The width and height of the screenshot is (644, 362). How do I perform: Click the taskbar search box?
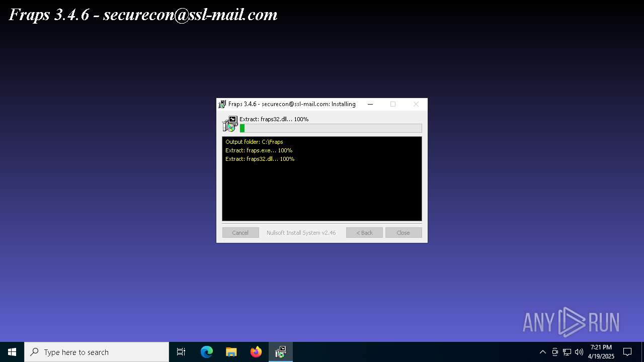coord(97,352)
